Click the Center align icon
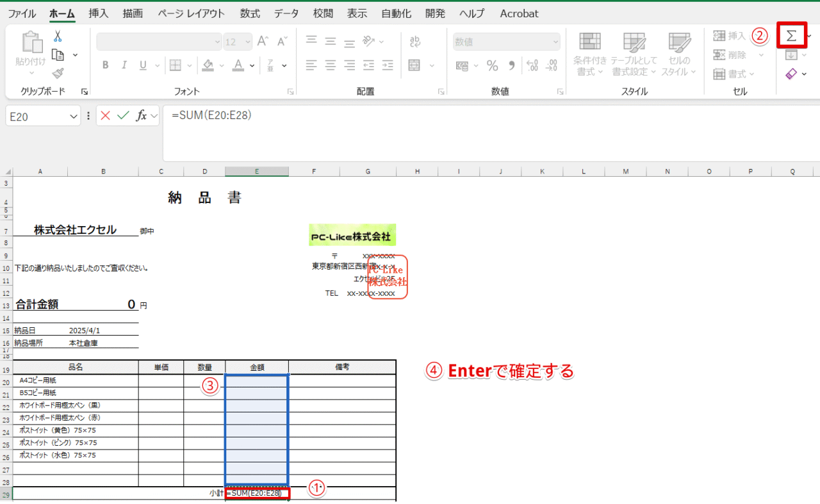The width and height of the screenshot is (820, 504). [331, 65]
